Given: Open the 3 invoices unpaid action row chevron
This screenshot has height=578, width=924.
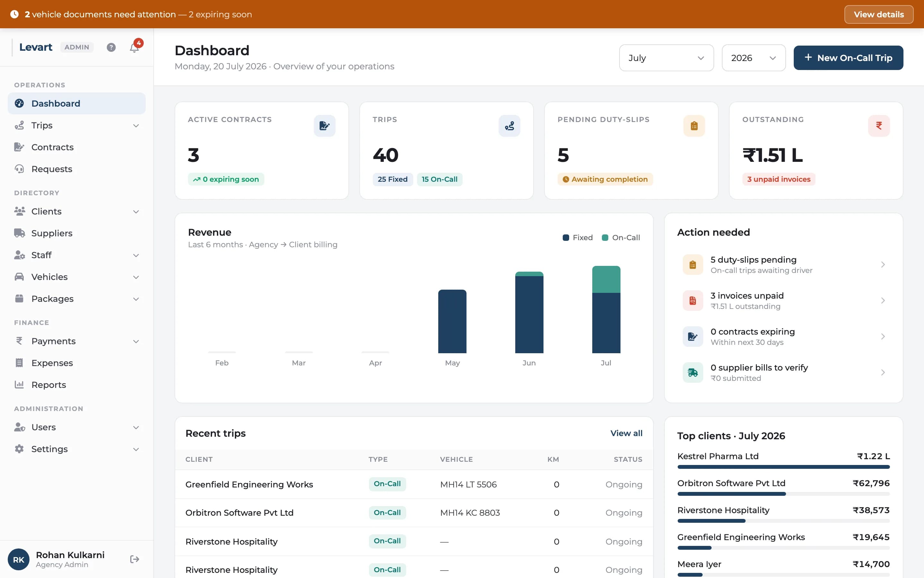Looking at the screenshot, I should 883,301.
